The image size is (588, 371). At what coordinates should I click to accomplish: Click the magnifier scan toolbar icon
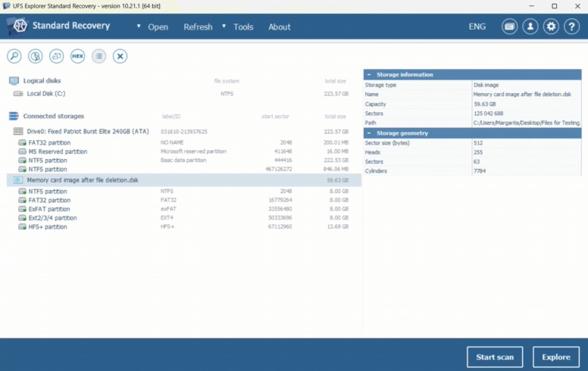coord(14,56)
